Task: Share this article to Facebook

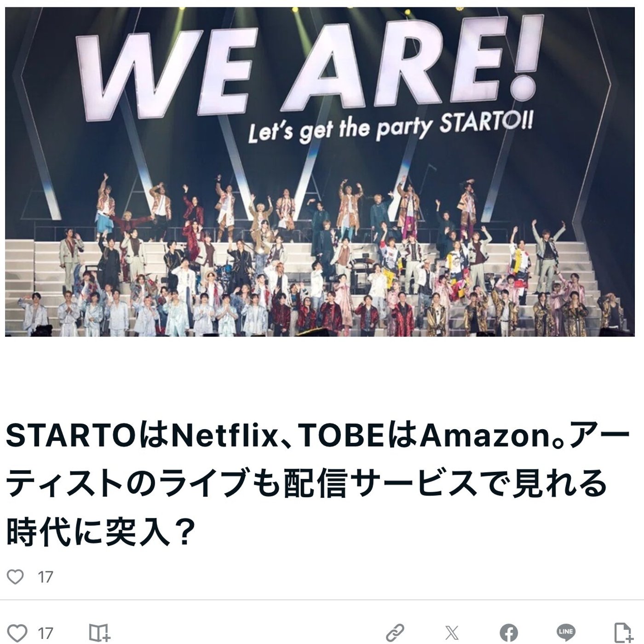Action: [509, 633]
